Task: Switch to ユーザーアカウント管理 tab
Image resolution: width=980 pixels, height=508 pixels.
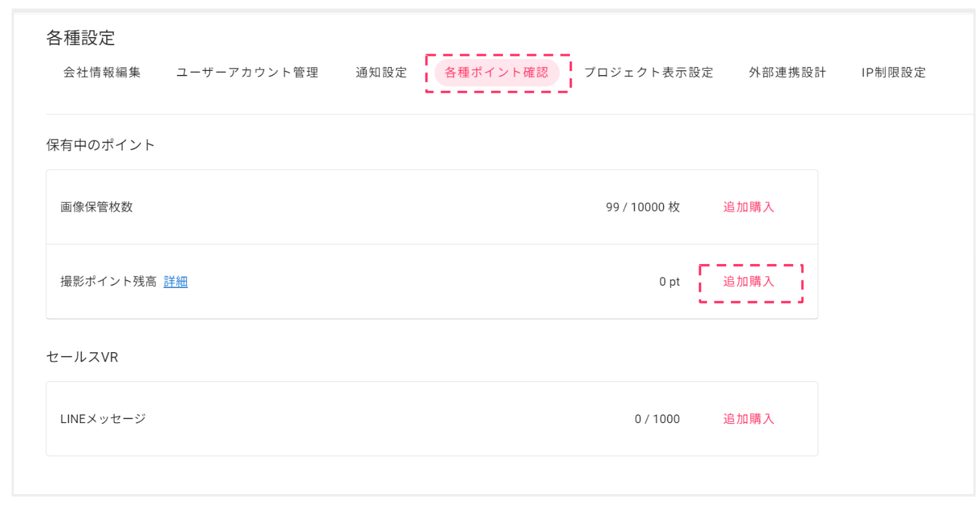Action: pyautogui.click(x=247, y=72)
